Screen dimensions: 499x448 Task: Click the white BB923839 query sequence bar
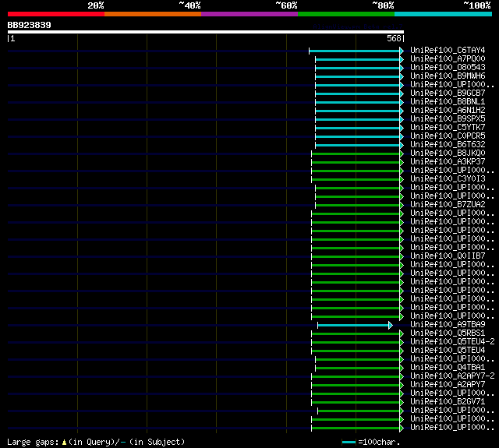[206, 32]
